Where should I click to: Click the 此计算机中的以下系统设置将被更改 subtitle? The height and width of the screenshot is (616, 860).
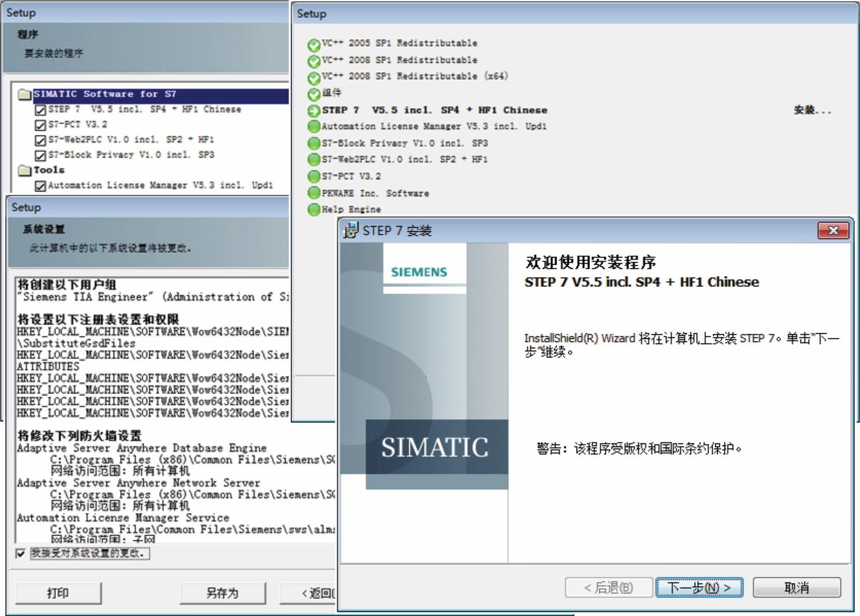click(x=110, y=248)
